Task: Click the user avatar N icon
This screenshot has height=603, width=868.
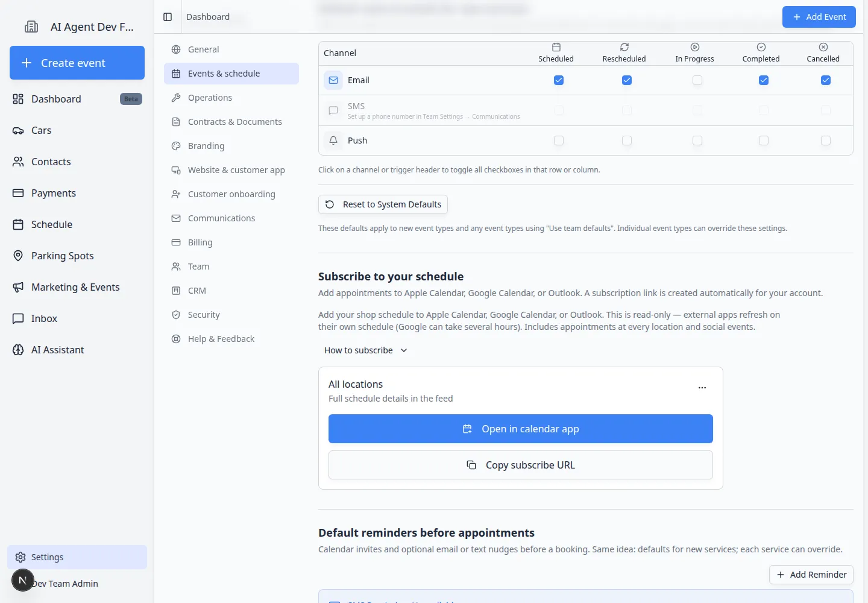Action: coord(23,580)
